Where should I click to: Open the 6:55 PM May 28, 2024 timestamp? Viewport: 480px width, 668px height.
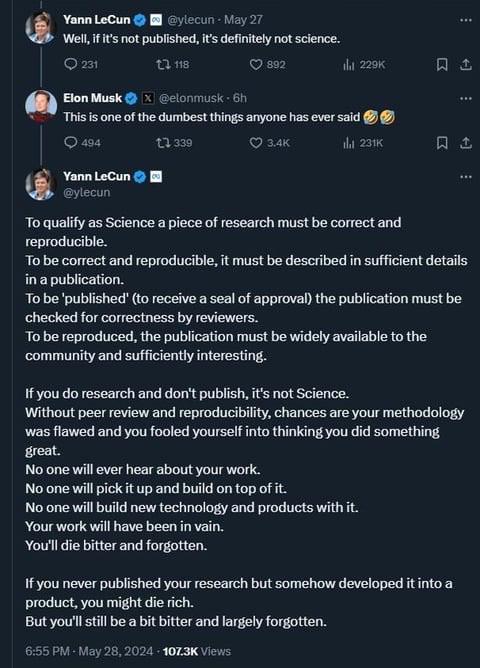[x=89, y=651]
